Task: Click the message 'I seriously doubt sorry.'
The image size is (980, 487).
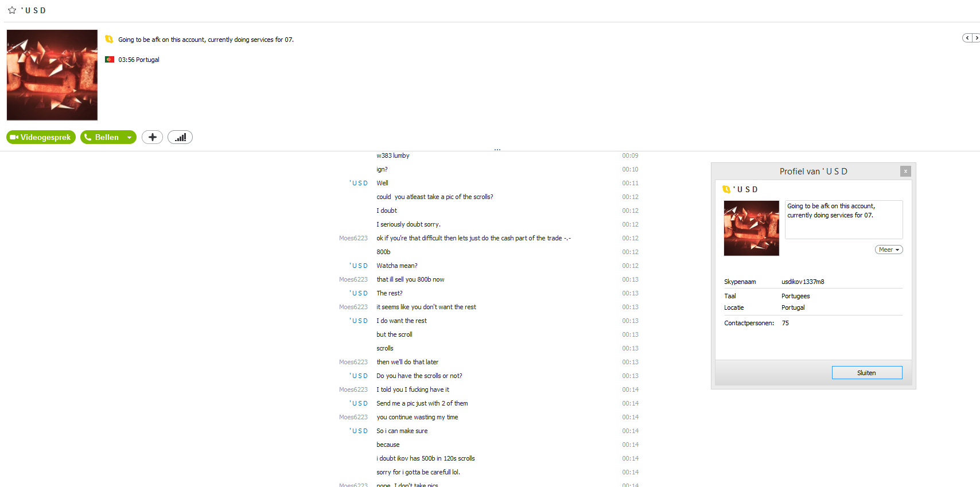Action: [409, 224]
